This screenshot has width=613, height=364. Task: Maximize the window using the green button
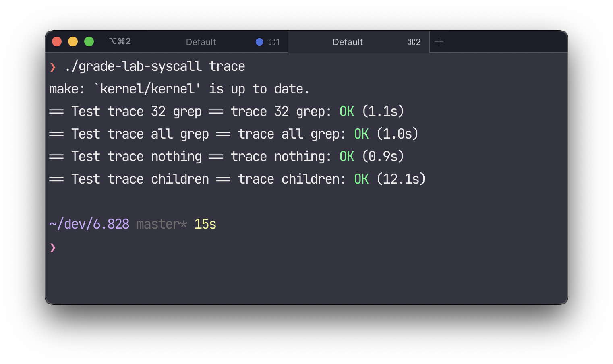click(89, 41)
